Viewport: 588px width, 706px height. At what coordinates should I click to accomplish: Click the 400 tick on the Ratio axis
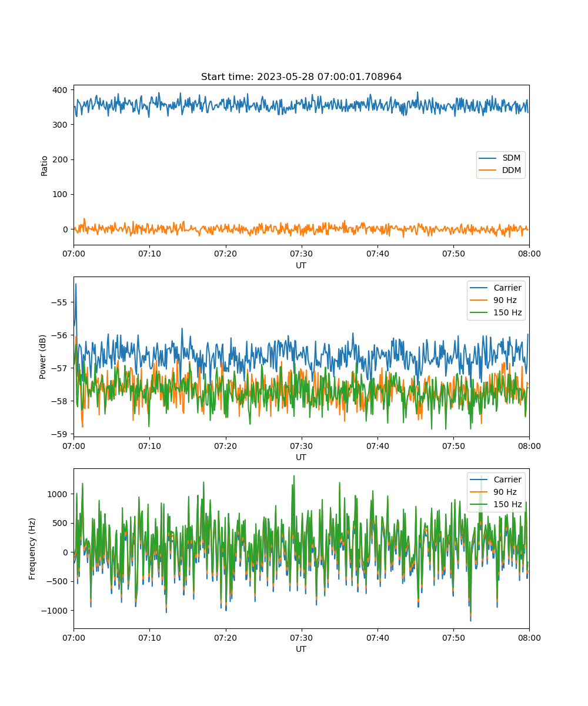tap(61, 90)
